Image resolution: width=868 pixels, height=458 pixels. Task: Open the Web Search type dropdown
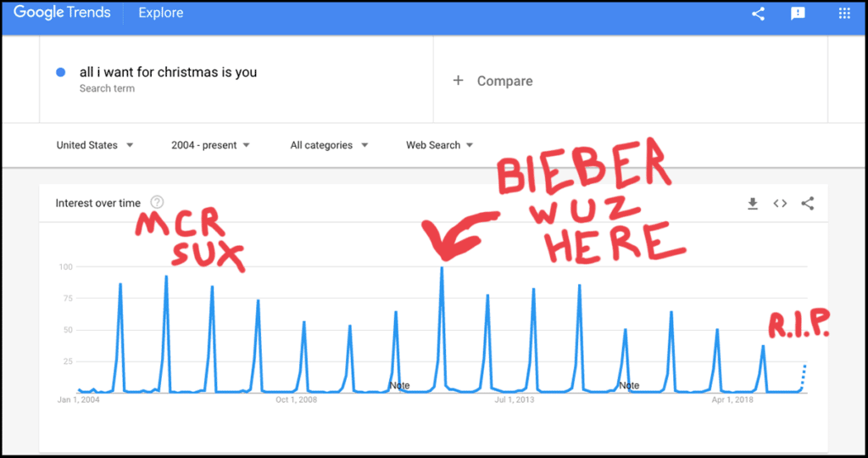coord(440,145)
